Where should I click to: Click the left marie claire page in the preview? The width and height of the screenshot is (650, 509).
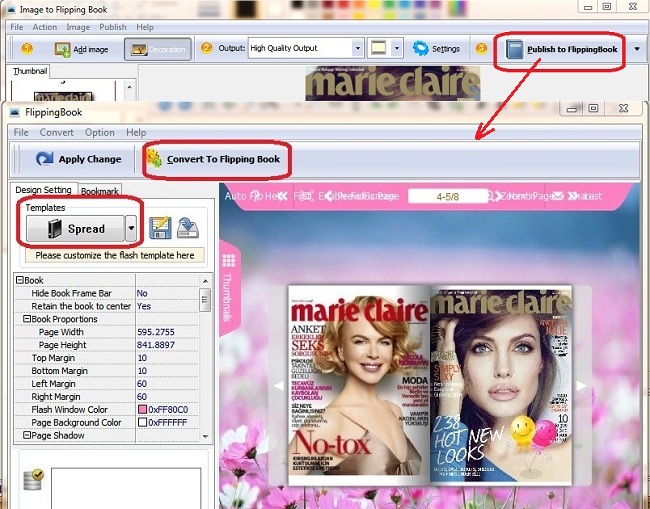click(x=359, y=384)
